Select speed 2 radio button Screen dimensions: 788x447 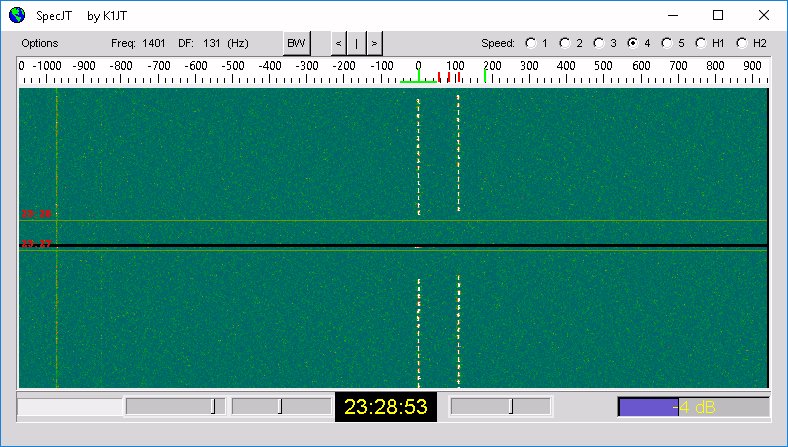pos(565,43)
